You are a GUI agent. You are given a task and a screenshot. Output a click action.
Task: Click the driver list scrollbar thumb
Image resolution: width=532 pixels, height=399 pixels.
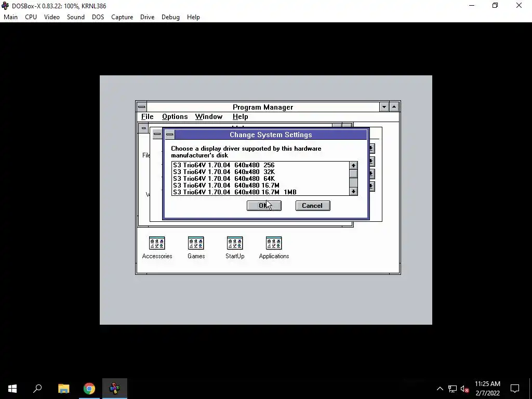[x=353, y=174]
